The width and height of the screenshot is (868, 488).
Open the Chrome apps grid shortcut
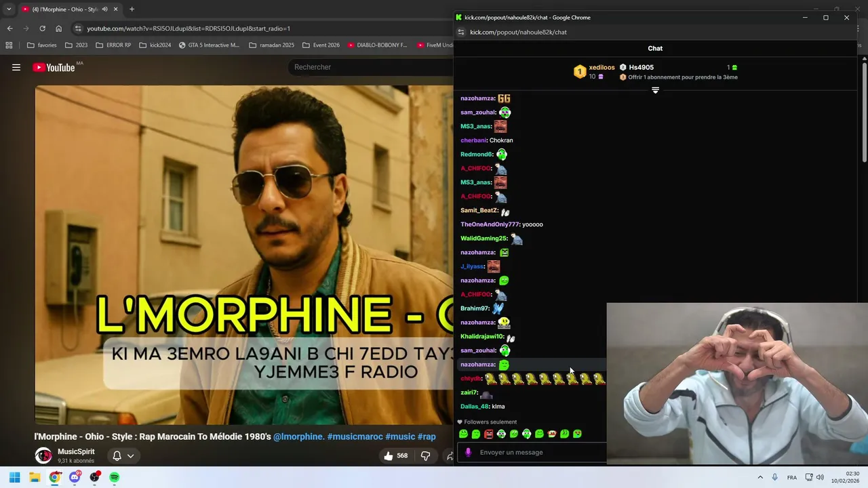pyautogui.click(x=9, y=45)
